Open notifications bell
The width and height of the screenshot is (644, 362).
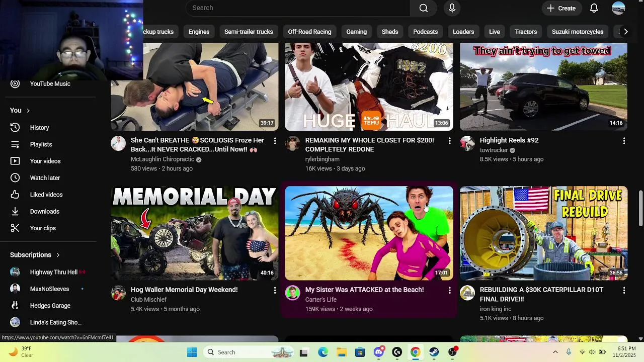[x=594, y=8]
